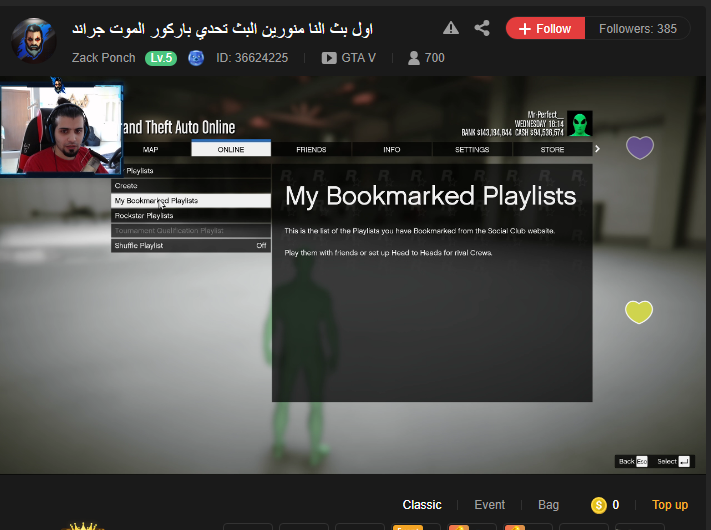Click the red Follow button
This screenshot has width=711, height=530.
[x=545, y=29]
